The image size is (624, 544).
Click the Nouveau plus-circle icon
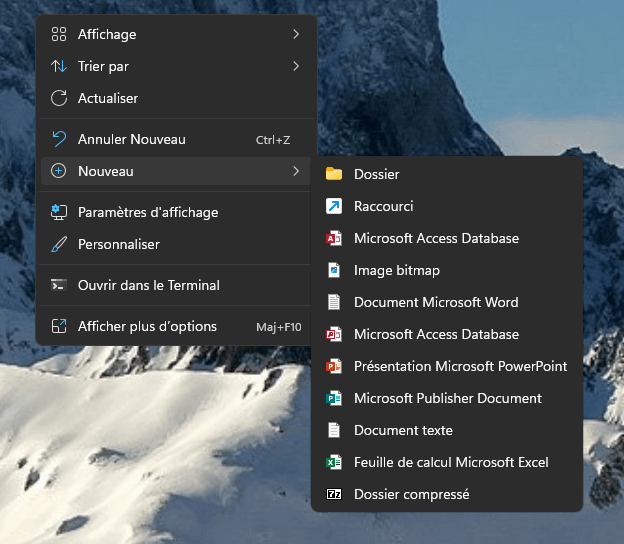click(58, 171)
